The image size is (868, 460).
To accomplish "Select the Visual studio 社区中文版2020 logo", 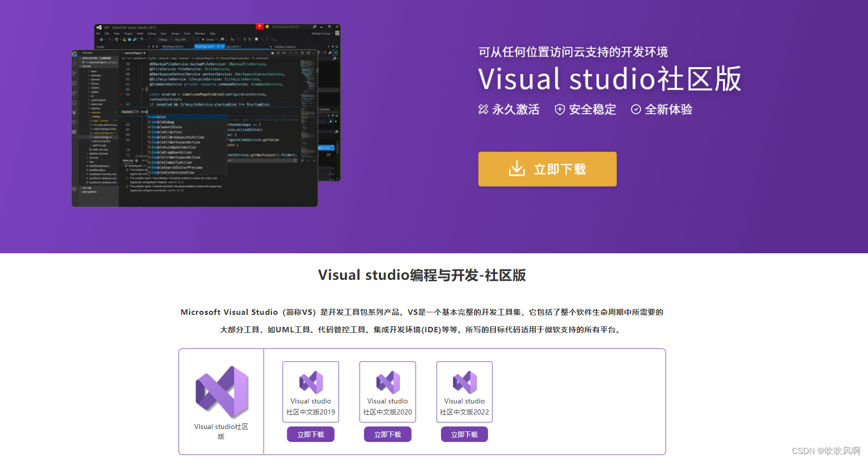I will pos(388,382).
